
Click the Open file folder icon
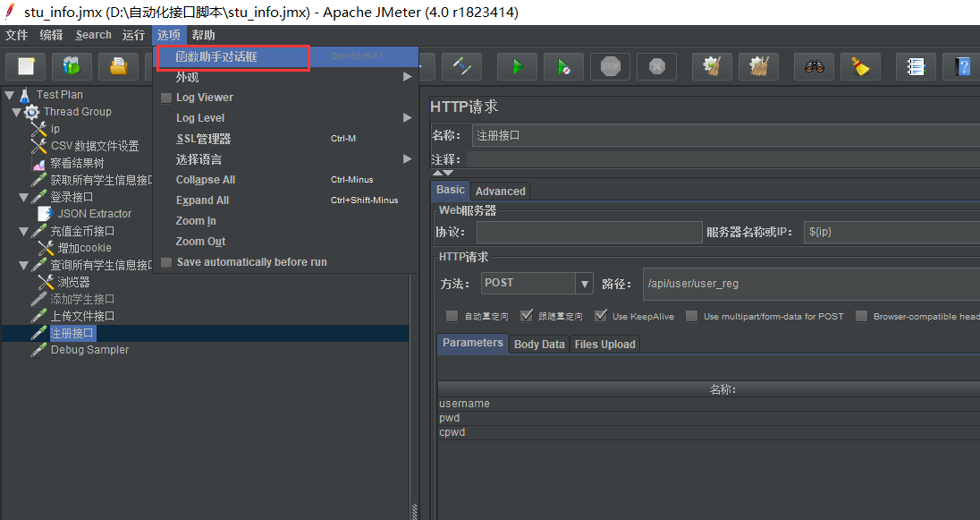pyautogui.click(x=119, y=66)
